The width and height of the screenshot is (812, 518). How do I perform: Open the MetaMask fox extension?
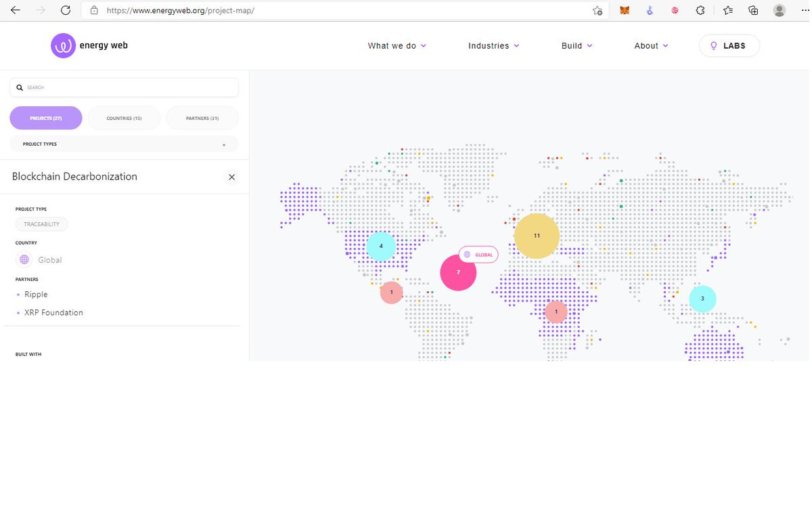pyautogui.click(x=625, y=10)
